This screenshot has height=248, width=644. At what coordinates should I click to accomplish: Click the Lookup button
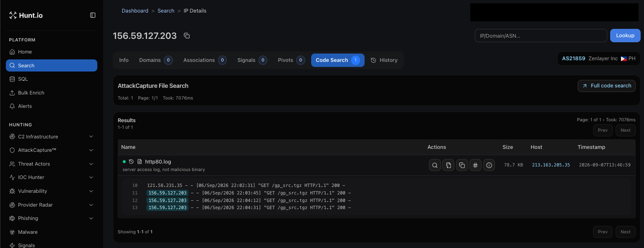(x=625, y=36)
